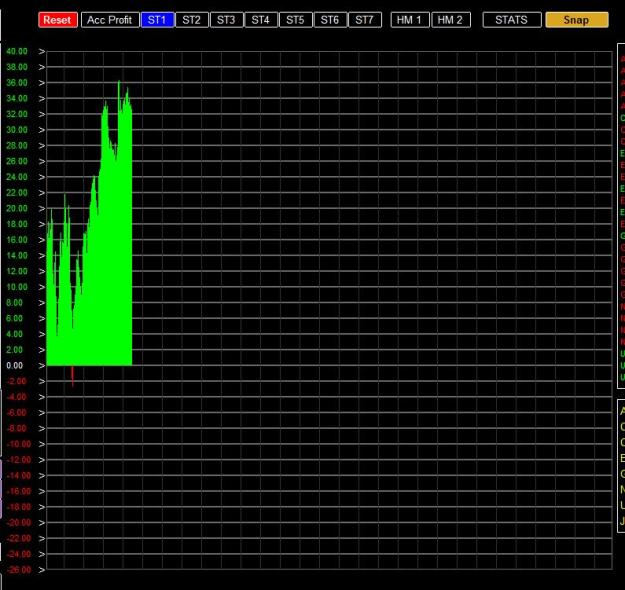Click the arrow beside -8.00
This screenshot has height=590, width=625.
click(42, 429)
